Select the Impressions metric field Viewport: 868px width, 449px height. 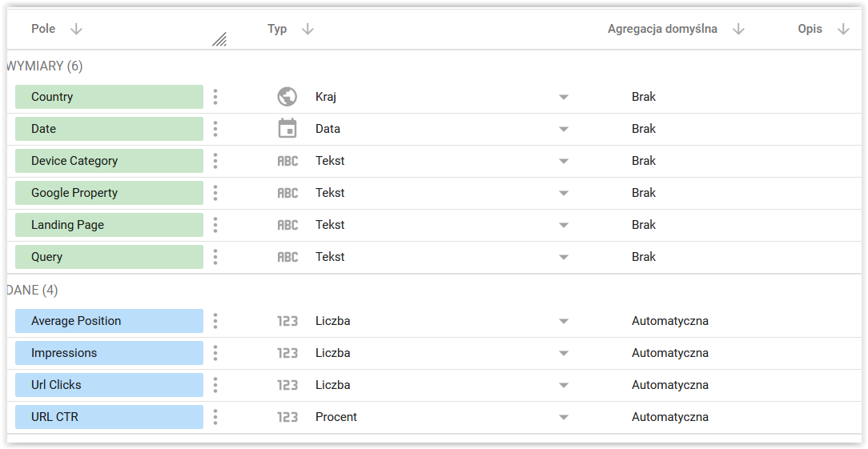[x=109, y=353]
